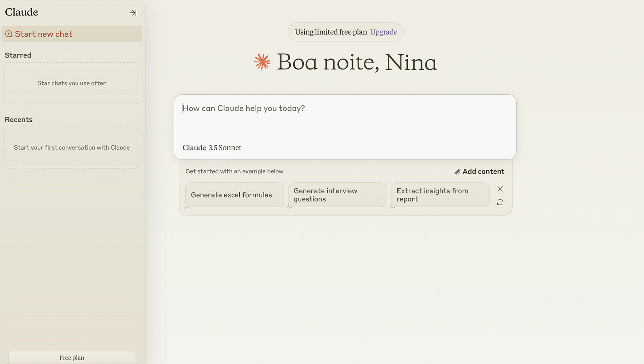Choose the Generate excel formulas example

click(234, 195)
